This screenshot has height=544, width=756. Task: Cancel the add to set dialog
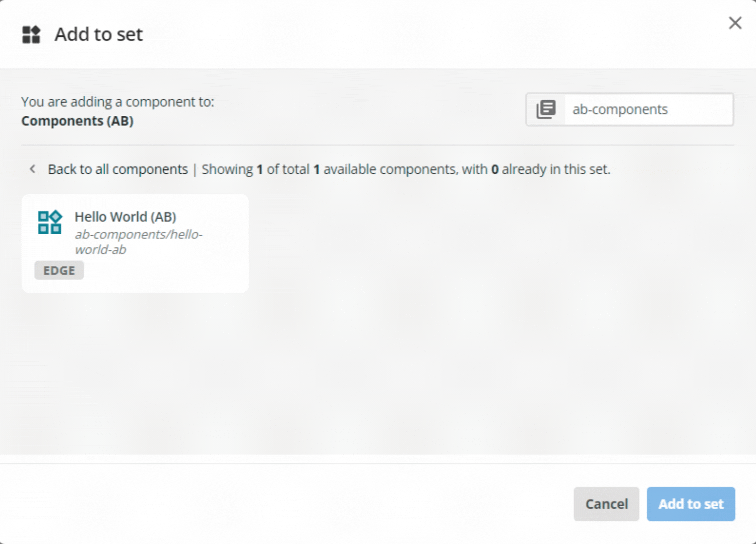pyautogui.click(x=606, y=504)
